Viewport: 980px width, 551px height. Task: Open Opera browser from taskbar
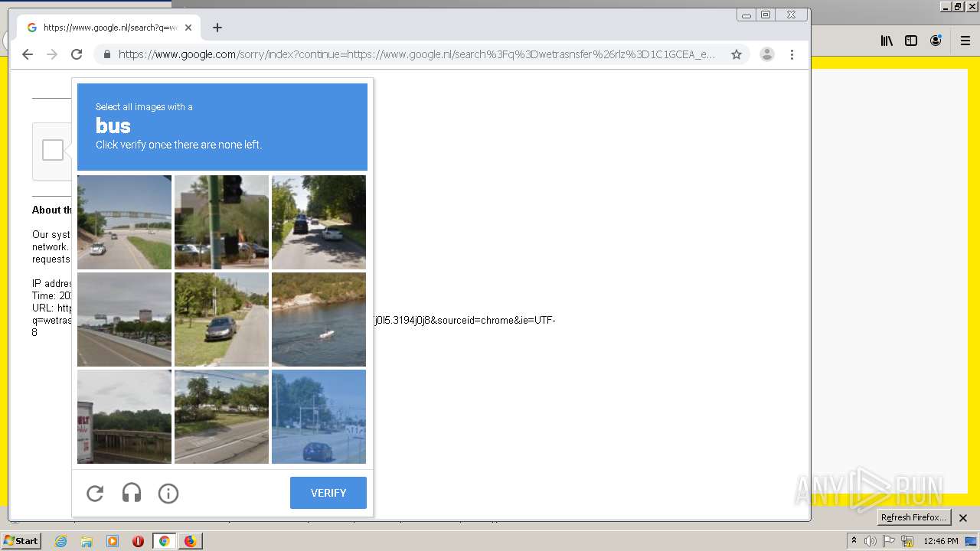139,541
